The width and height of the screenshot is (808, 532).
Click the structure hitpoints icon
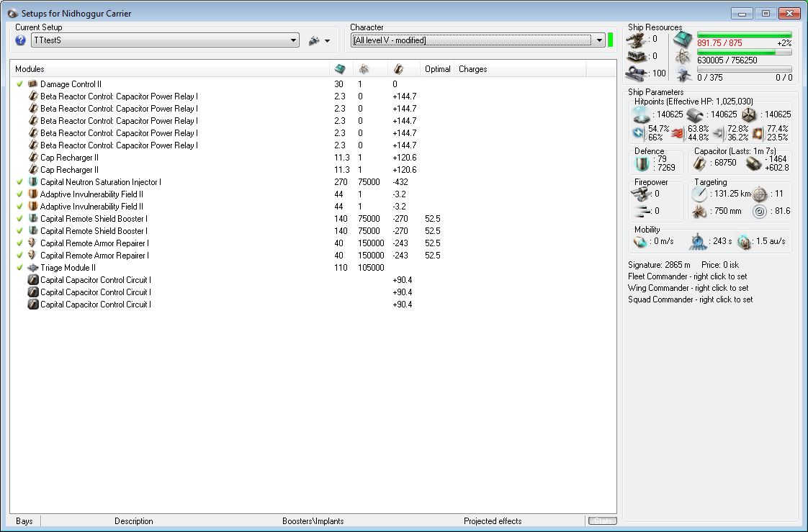coord(749,115)
